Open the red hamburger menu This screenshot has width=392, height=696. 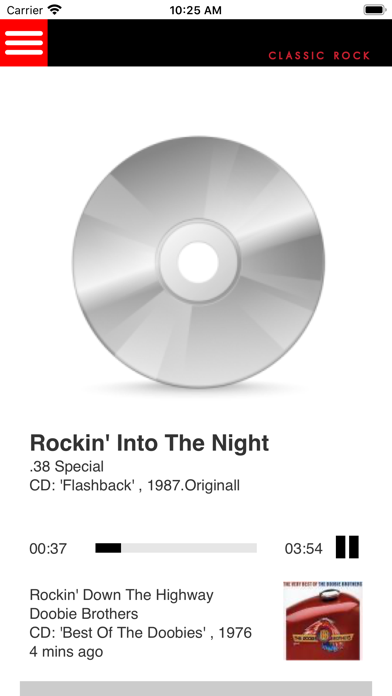coord(24,43)
